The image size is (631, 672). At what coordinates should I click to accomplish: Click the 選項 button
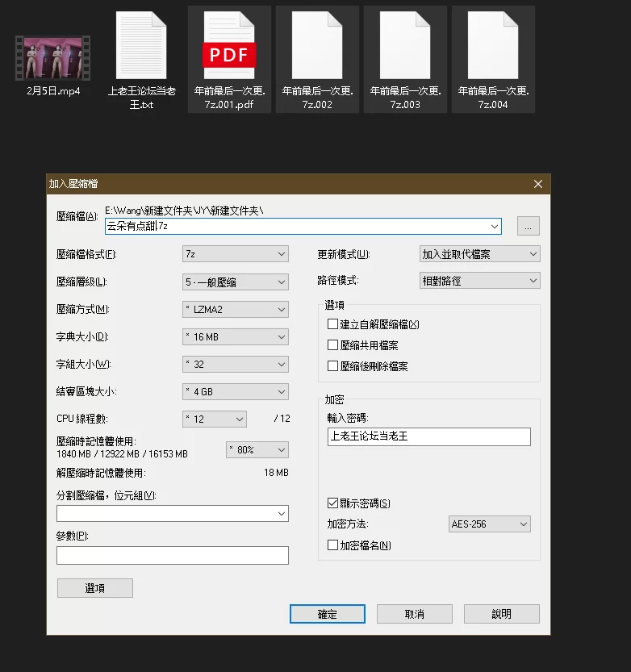pos(94,588)
